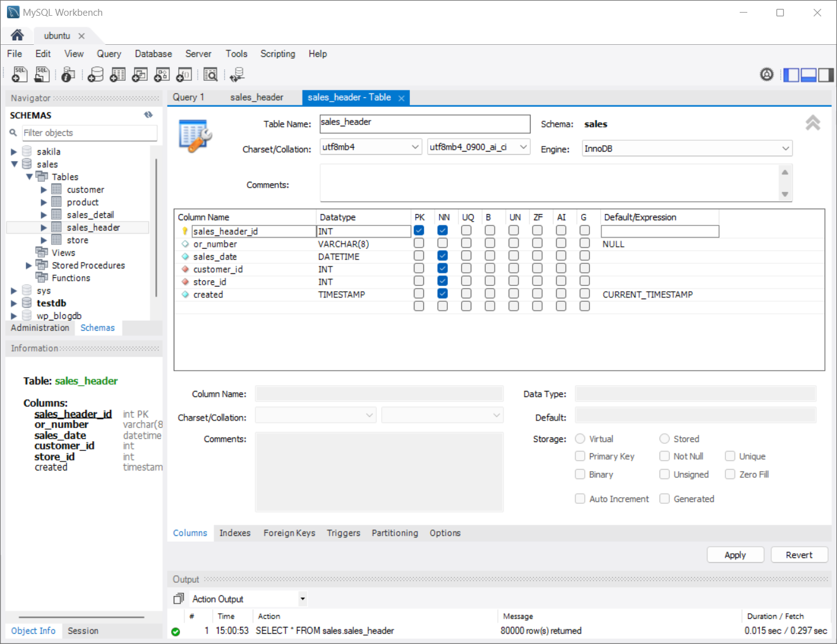837x644 pixels.
Task: Collapse table header with double-arrow icon
Action: click(x=813, y=123)
